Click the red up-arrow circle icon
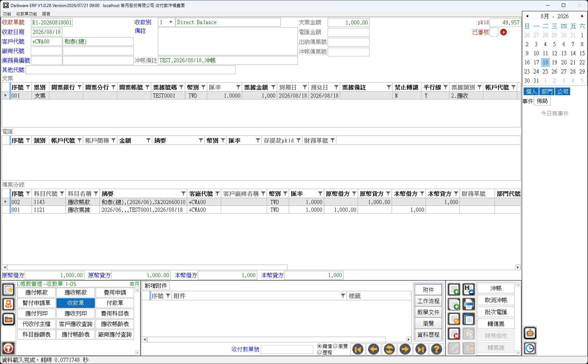 pyautogui.click(x=8, y=348)
